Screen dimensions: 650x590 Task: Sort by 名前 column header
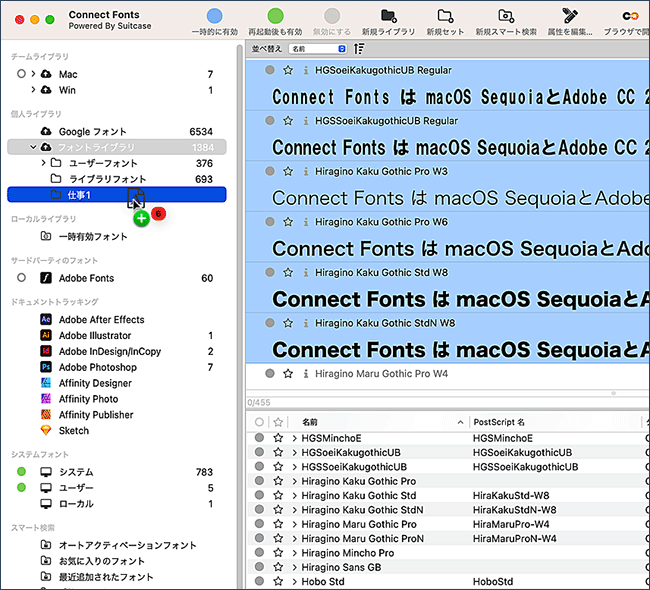[x=310, y=422]
